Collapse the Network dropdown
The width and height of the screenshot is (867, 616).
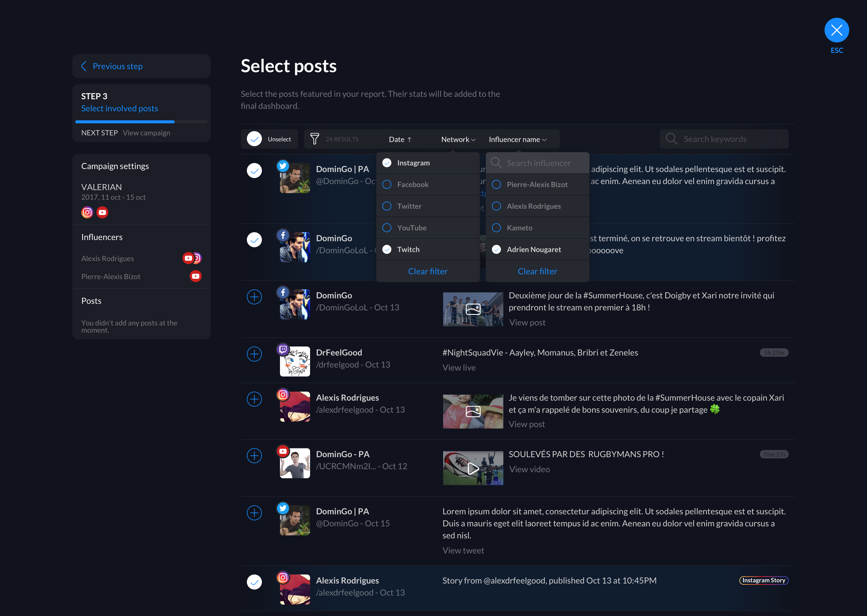pos(458,139)
